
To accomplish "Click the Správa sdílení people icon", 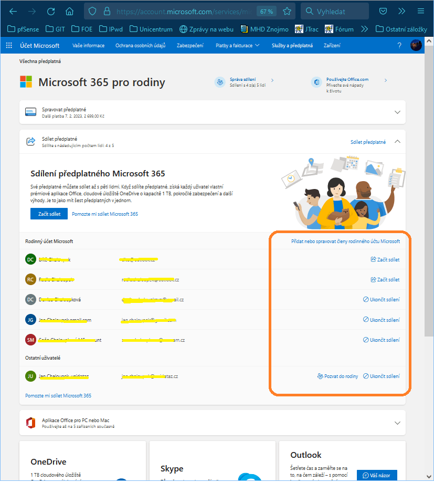I will click(x=220, y=82).
